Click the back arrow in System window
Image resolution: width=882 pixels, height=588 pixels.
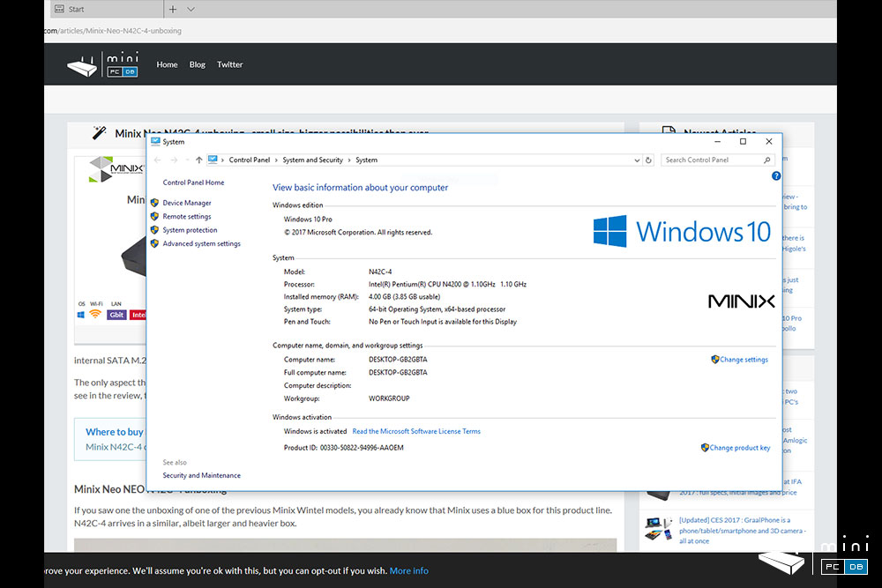(x=158, y=160)
